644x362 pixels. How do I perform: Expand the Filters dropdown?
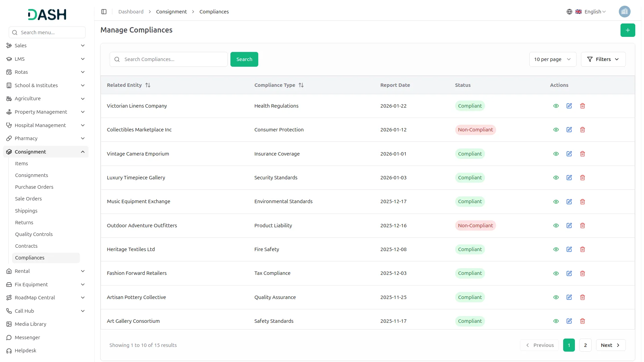click(x=603, y=59)
